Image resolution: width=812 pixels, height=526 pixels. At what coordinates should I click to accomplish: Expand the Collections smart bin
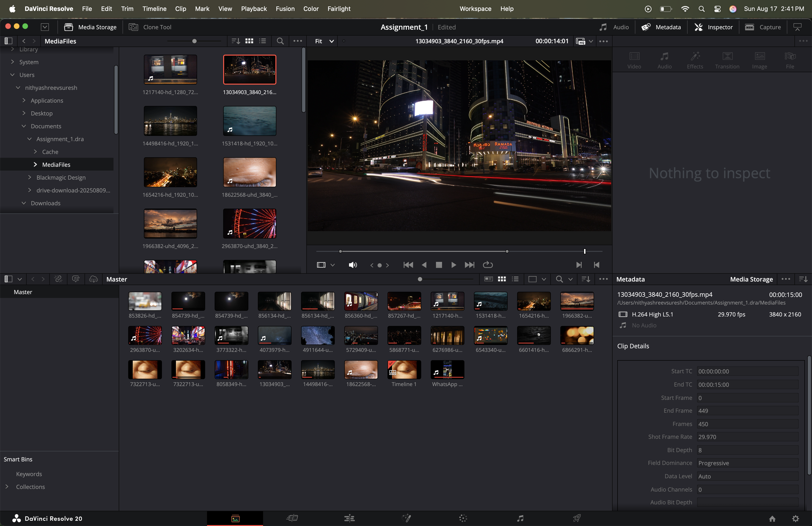[7, 486]
